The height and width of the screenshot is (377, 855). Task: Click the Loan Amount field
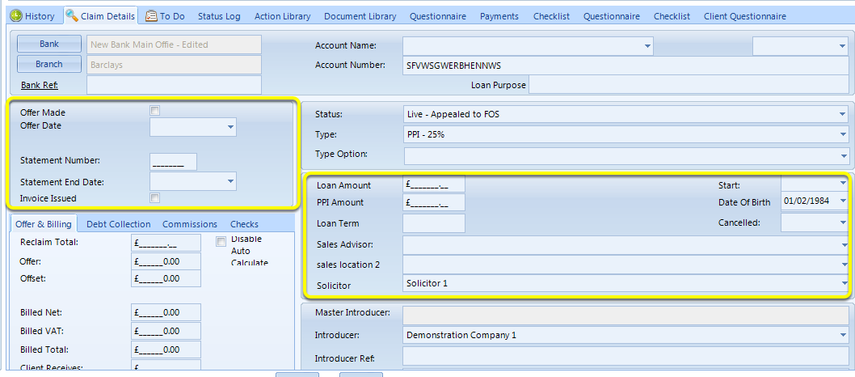pyautogui.click(x=433, y=184)
